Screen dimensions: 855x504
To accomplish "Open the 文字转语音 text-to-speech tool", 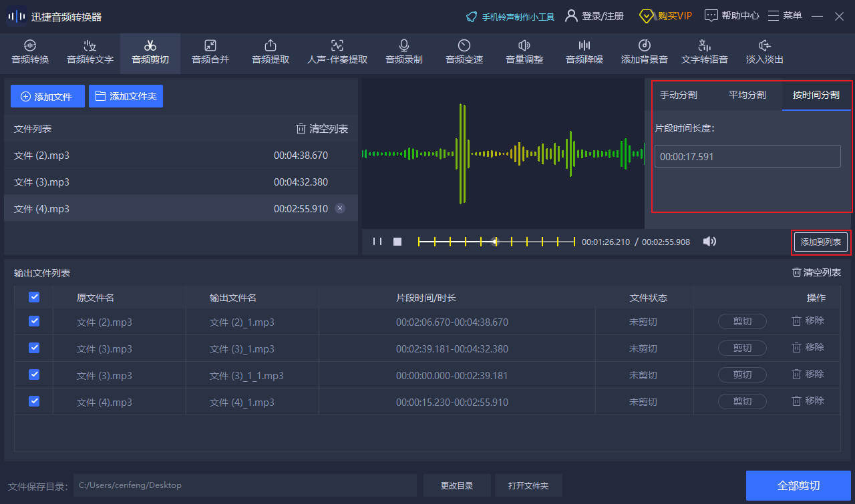I will [x=704, y=53].
